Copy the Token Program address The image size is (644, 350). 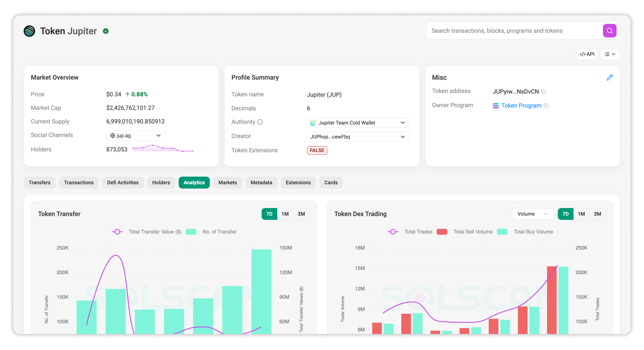(547, 106)
